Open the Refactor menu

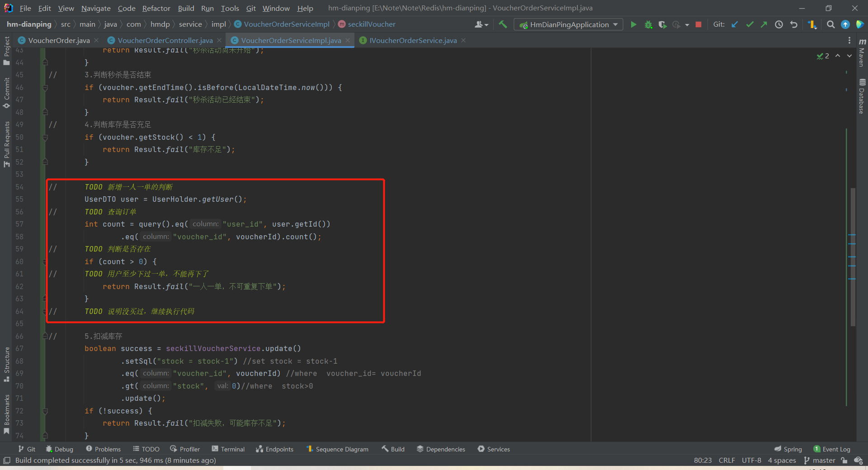[x=156, y=8]
